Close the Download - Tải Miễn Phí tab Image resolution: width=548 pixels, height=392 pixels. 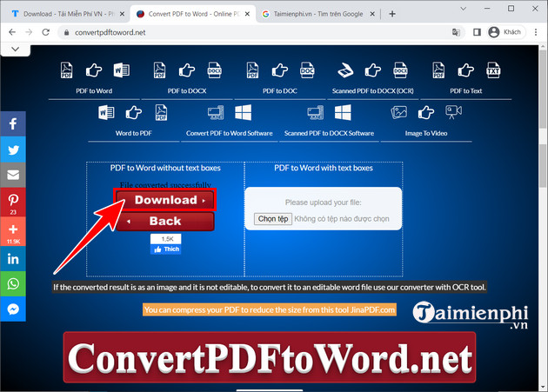122,14
